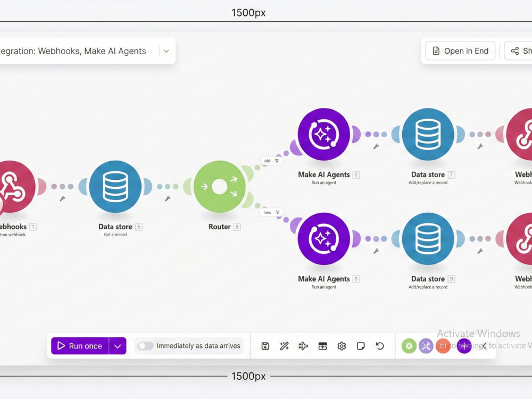Click wrench between Webhooks and Data store 5
Image resolution: width=532 pixels, height=399 pixels.
pos(62,198)
